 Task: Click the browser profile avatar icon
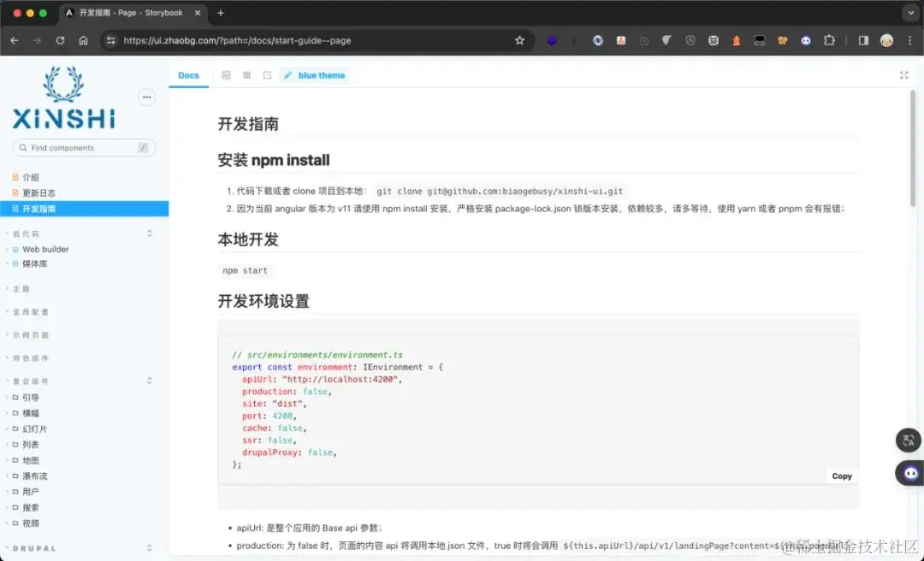point(886,39)
